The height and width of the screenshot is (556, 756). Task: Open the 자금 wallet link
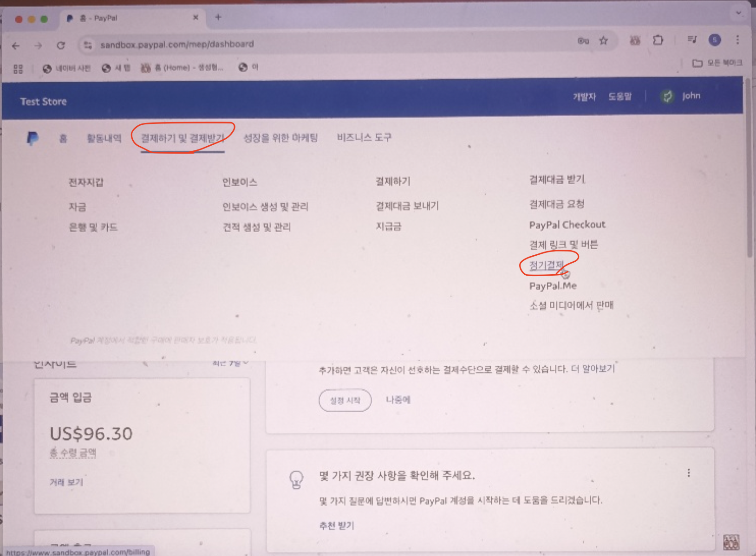coord(78,207)
